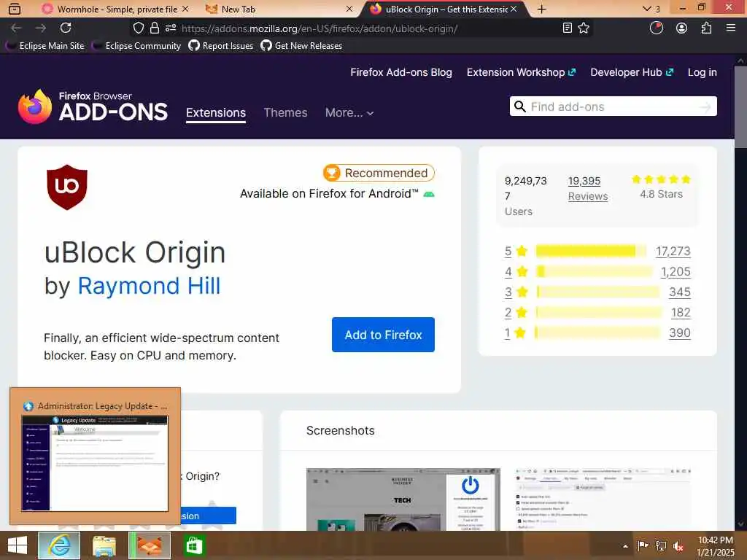Open Windows Store from taskbar
Image resolution: width=747 pixels, height=560 pixels.
point(194,545)
